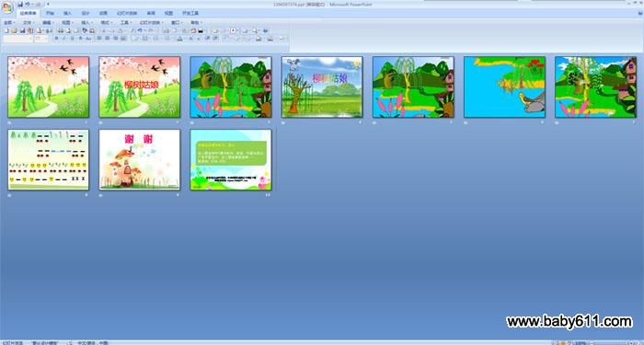The height and width of the screenshot is (345, 644).
Task: Toggle Bold formatting button
Action: coord(56,39)
